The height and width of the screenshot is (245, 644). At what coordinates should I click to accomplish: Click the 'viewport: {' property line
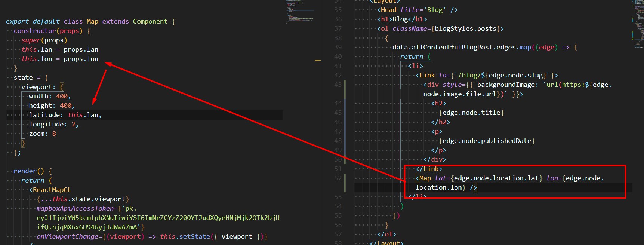(43, 87)
